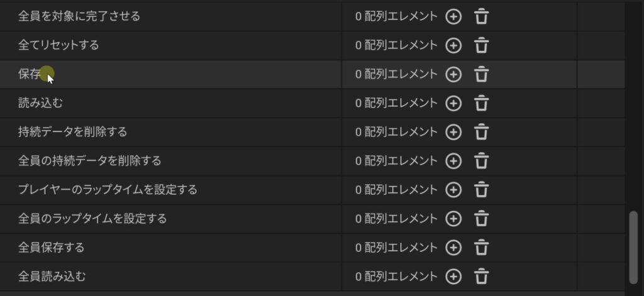Click 0 配列エレメント value of 全員保存する
Screen dimensions: 644x296
[x=396, y=248]
